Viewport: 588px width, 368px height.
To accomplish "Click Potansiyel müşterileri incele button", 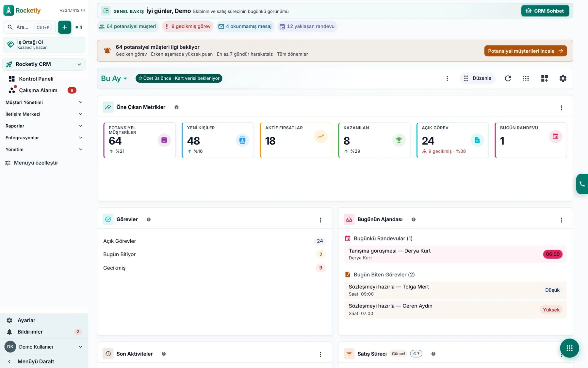I will 525,51.
